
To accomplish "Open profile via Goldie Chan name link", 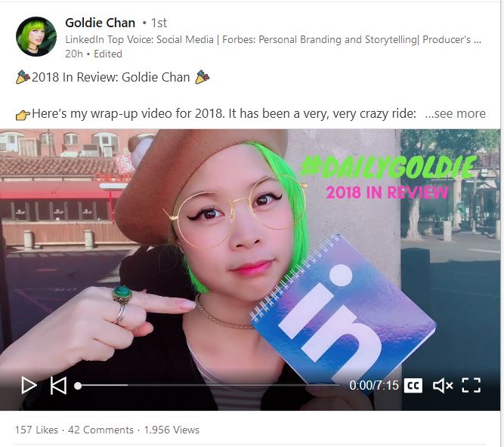I will [100, 23].
